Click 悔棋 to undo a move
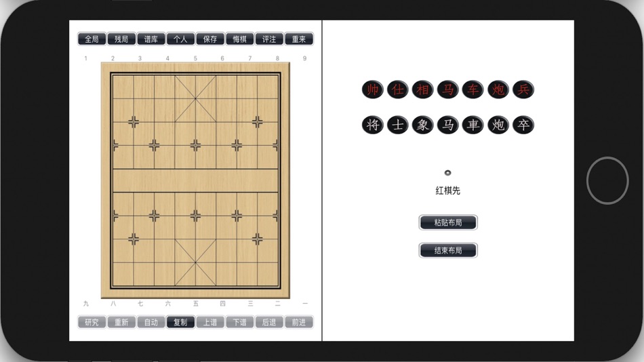 (x=239, y=39)
